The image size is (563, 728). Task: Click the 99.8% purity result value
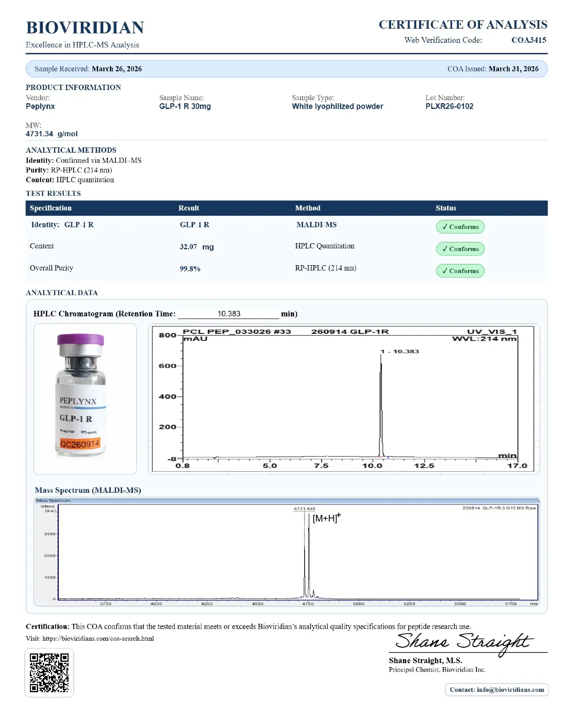click(190, 269)
